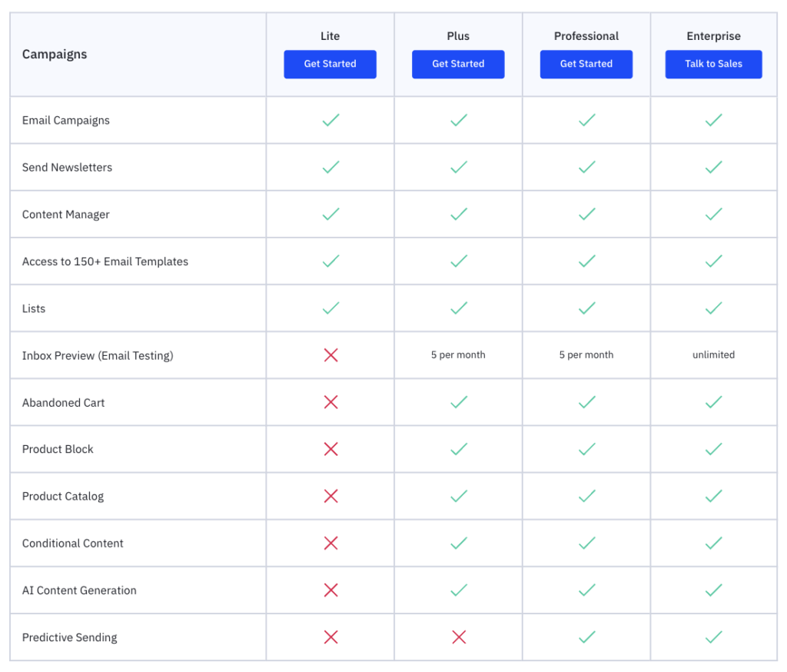The image size is (787, 672).
Task: Click the Professional 5 per month Inbox Preview value
Action: tap(586, 354)
